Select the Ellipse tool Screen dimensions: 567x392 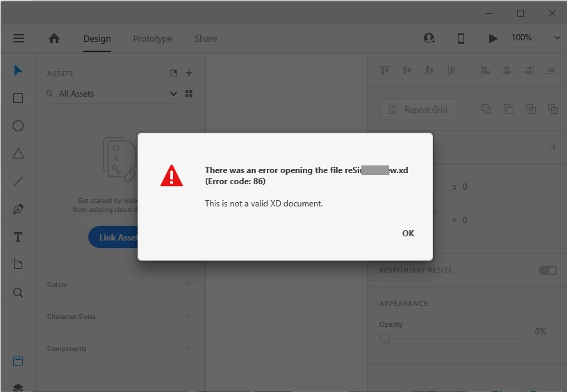18,126
